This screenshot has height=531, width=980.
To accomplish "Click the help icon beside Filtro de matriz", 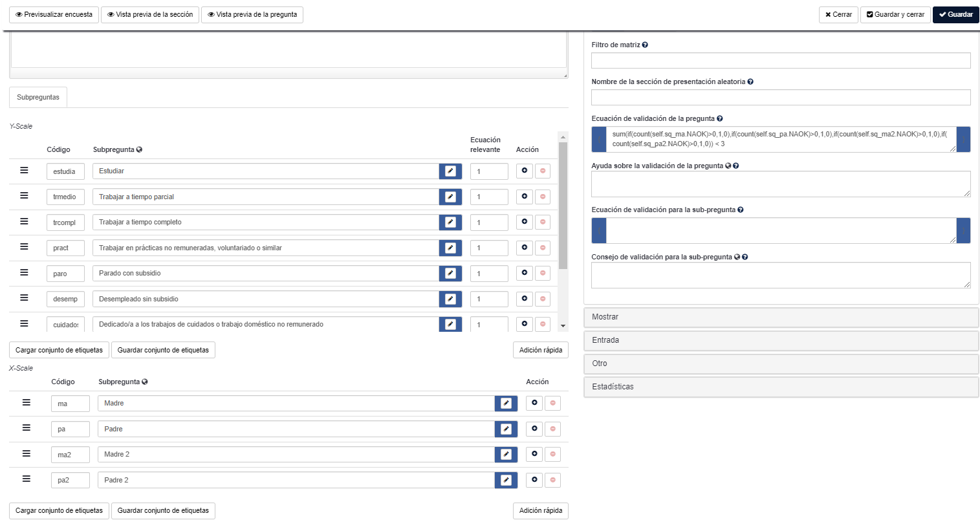I will tap(645, 45).
